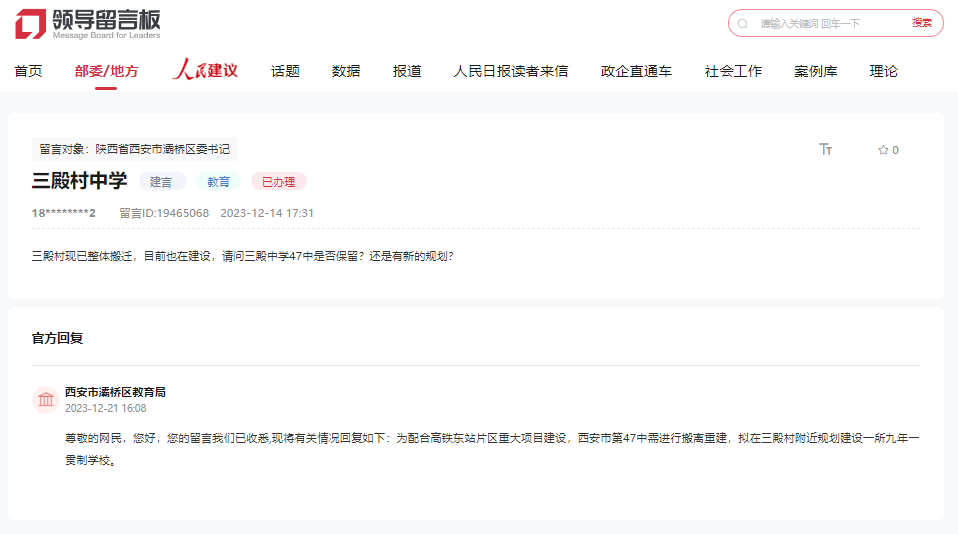The image size is (958, 534).
Task: Click the favorite count 0
Action: pyautogui.click(x=895, y=150)
